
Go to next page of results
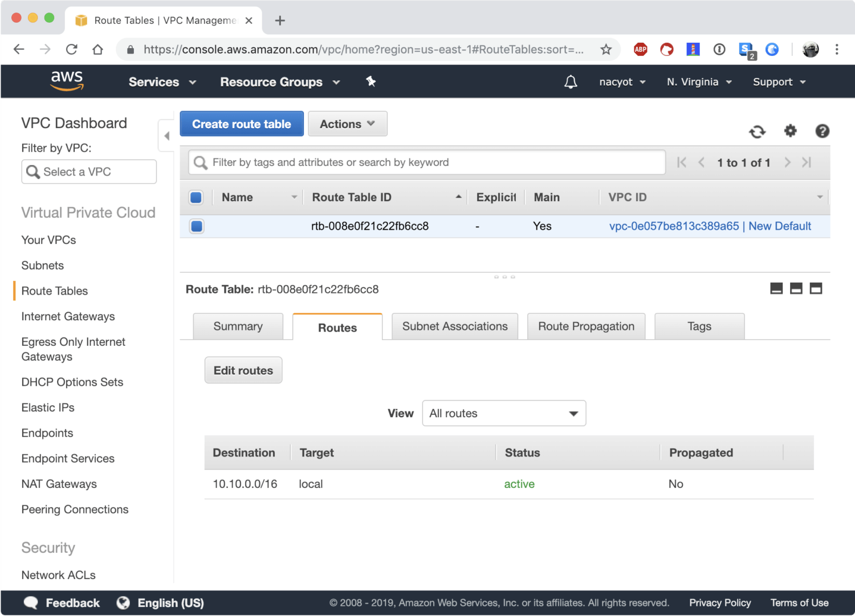pyautogui.click(x=787, y=162)
